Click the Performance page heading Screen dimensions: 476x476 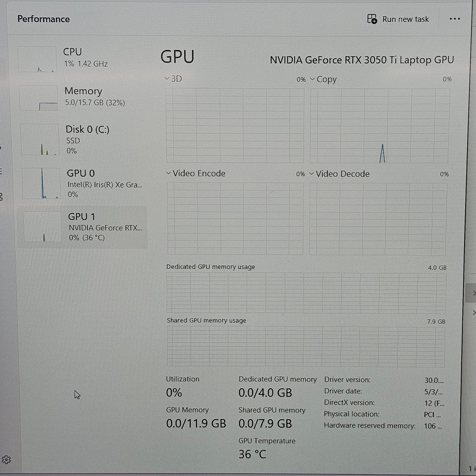pos(44,19)
